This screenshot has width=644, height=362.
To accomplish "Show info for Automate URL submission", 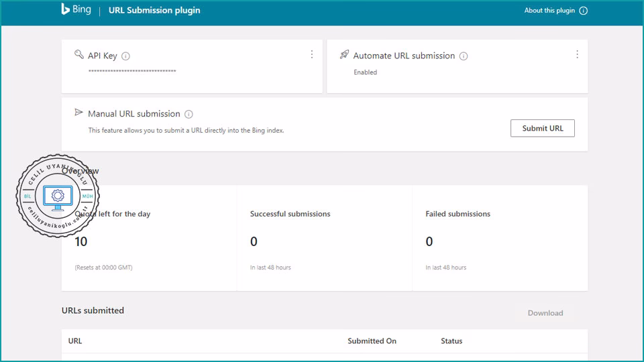I will [464, 56].
